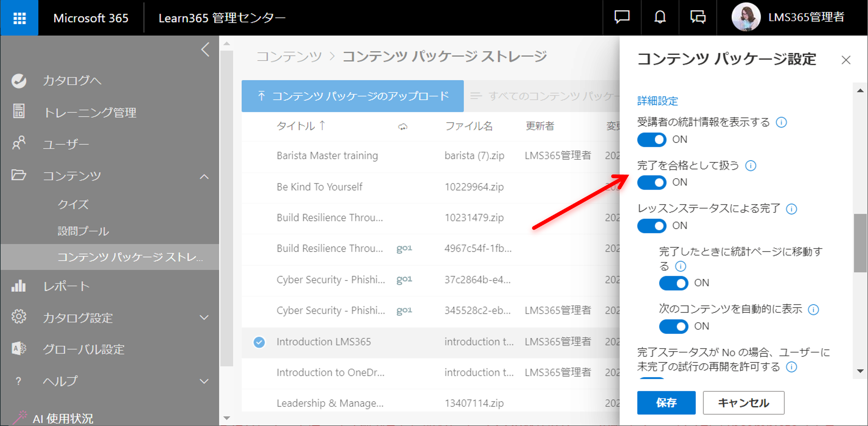Click the cloud column header icon
This screenshot has width=868, height=426.
(x=403, y=127)
